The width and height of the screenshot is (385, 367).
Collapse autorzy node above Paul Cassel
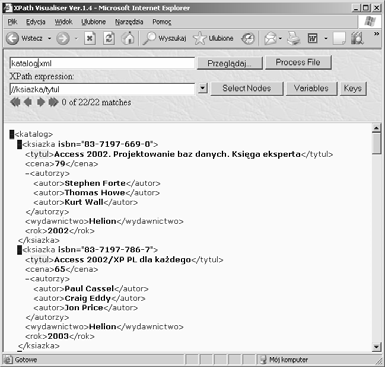27,279
